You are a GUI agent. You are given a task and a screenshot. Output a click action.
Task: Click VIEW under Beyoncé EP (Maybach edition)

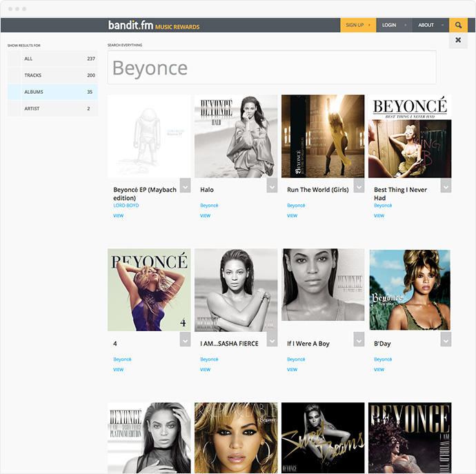pos(119,215)
